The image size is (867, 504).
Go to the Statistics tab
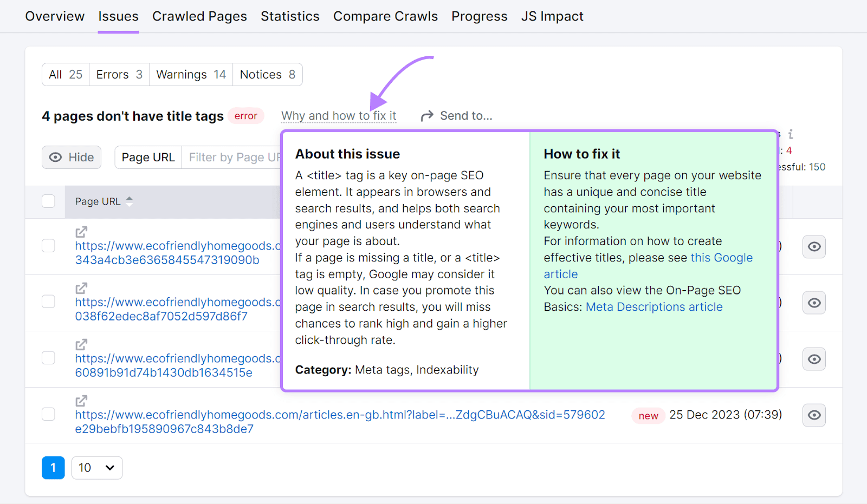tap(290, 16)
